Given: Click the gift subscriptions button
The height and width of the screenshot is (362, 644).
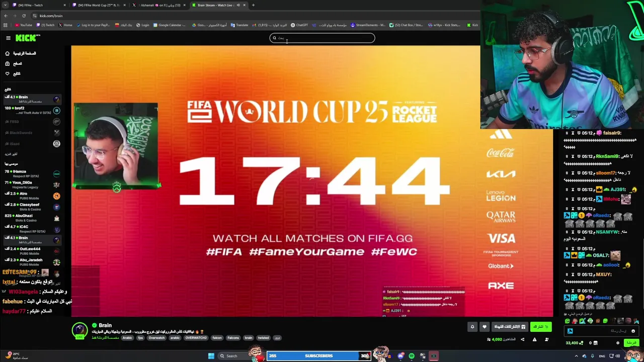Looking at the screenshot, I should (510, 327).
